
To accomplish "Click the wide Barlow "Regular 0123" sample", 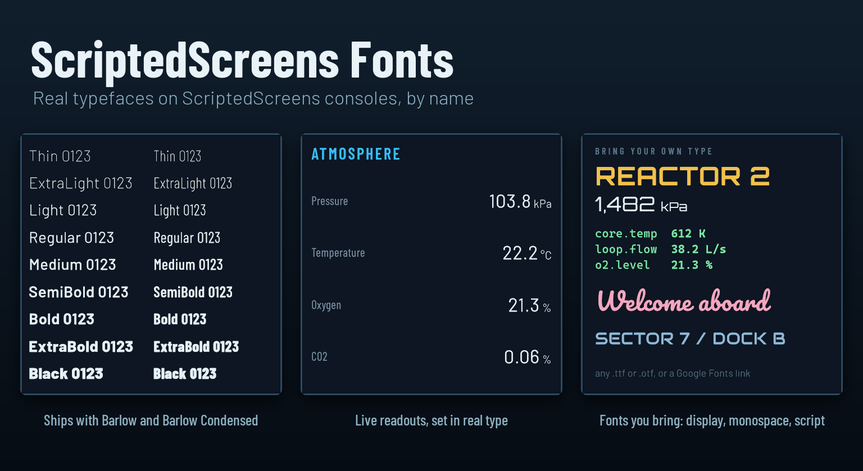I will (x=72, y=238).
